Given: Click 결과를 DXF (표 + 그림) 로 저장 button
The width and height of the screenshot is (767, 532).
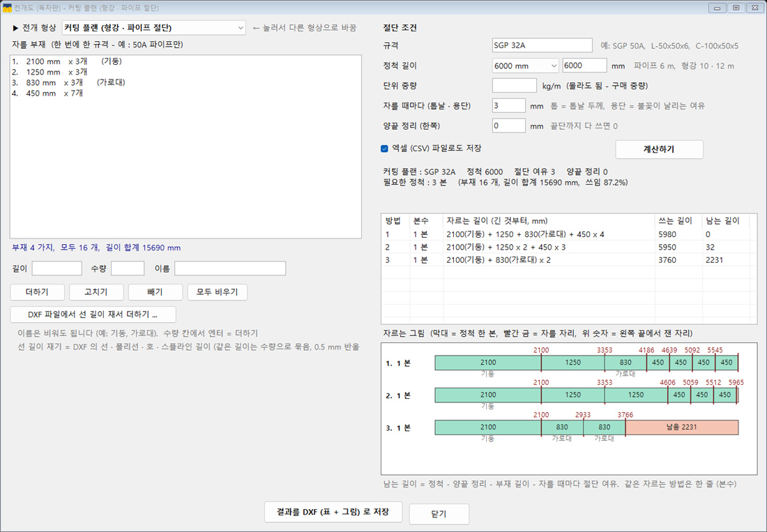Looking at the screenshot, I should tap(333, 512).
